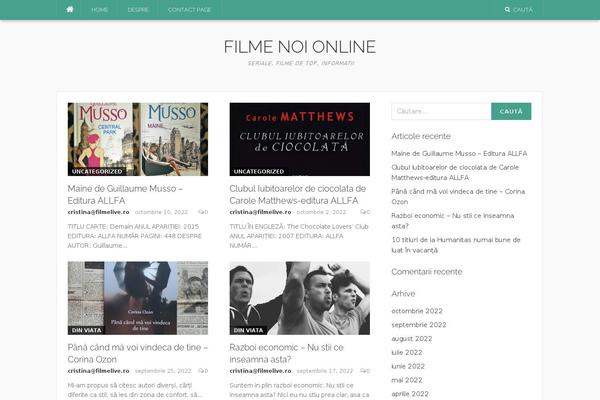The height and width of the screenshot is (400, 600).
Task: Click date septembrie 25, 2022
Action: click(163, 371)
